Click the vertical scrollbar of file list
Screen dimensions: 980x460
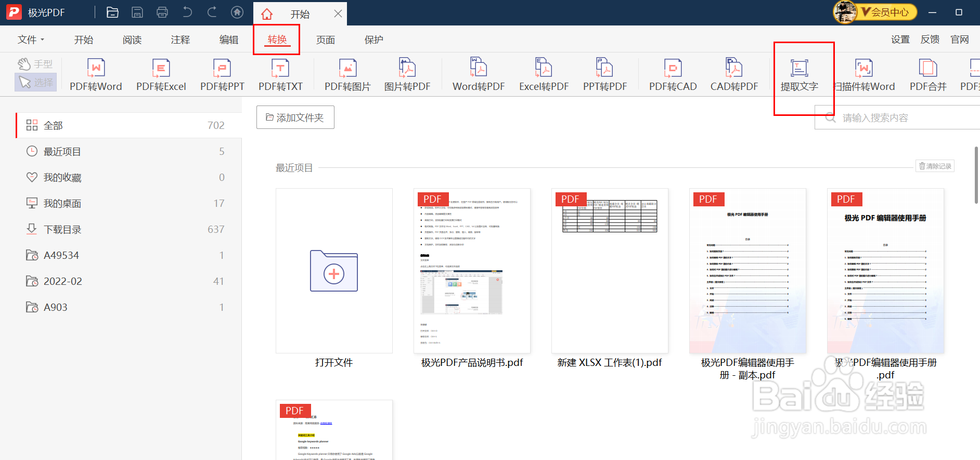976,175
